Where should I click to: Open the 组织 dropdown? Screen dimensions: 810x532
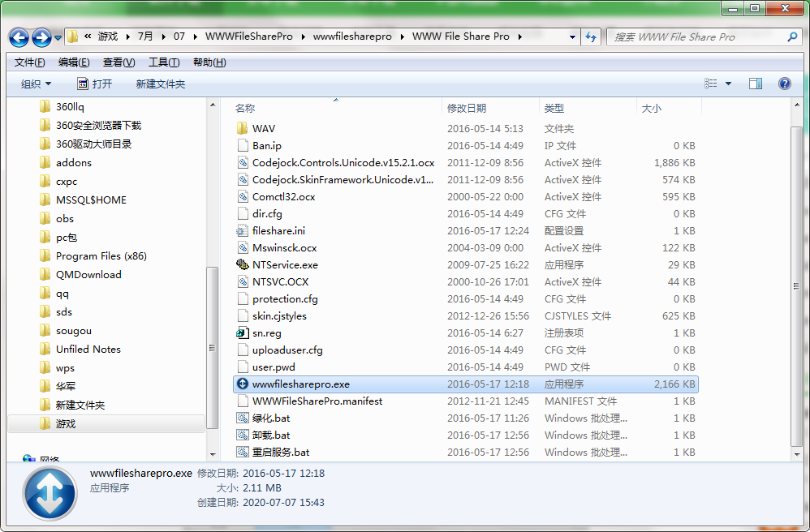click(x=36, y=84)
